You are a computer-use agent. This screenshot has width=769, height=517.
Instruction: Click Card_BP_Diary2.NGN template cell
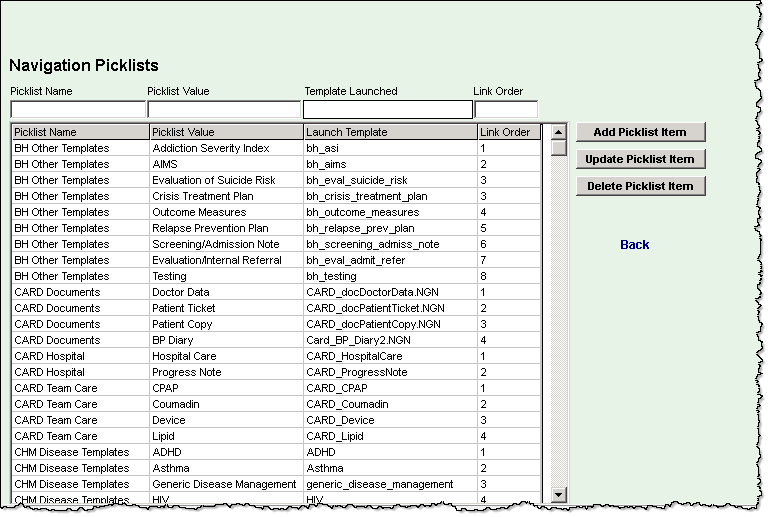coord(390,340)
